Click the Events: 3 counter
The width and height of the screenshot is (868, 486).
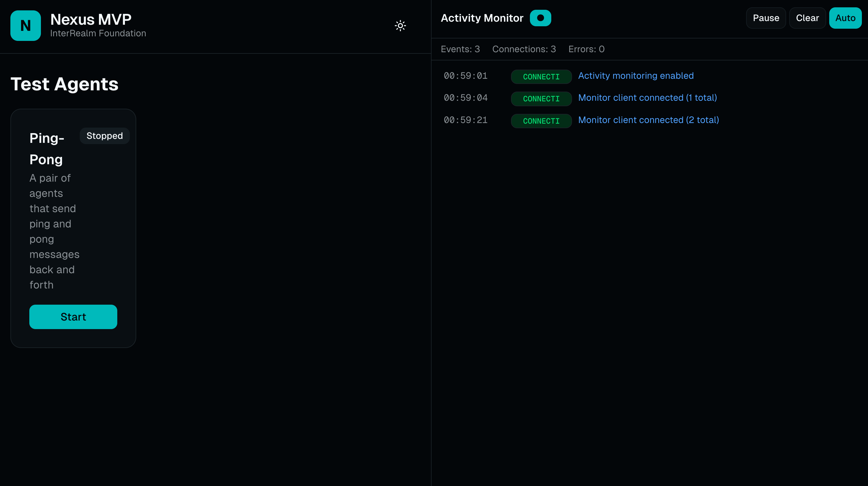460,49
